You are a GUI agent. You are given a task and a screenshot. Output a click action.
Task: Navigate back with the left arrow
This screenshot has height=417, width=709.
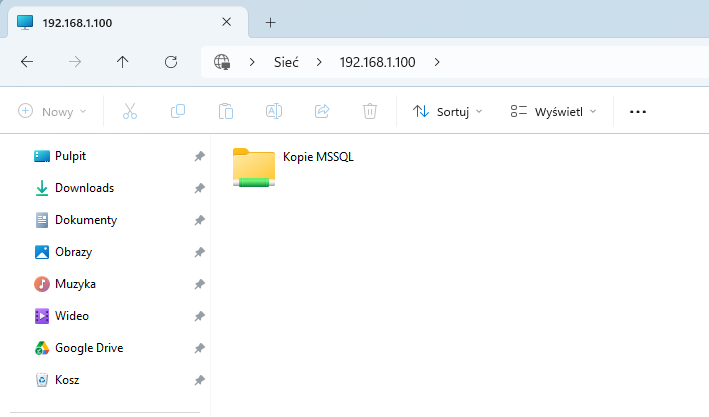(x=27, y=62)
